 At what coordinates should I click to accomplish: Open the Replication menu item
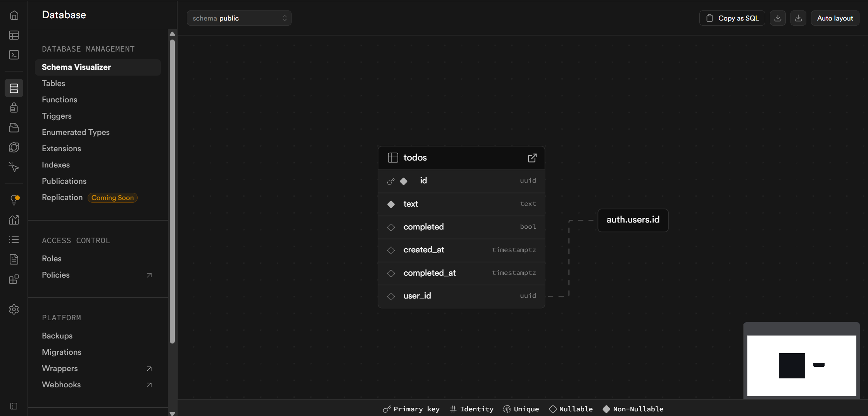click(62, 197)
